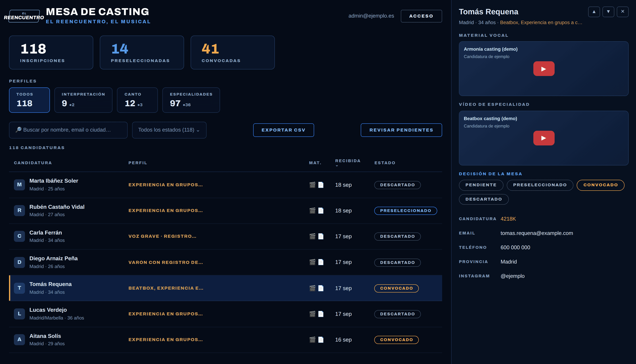Select the Lucas Verdejo candidate row

[x=225, y=314]
